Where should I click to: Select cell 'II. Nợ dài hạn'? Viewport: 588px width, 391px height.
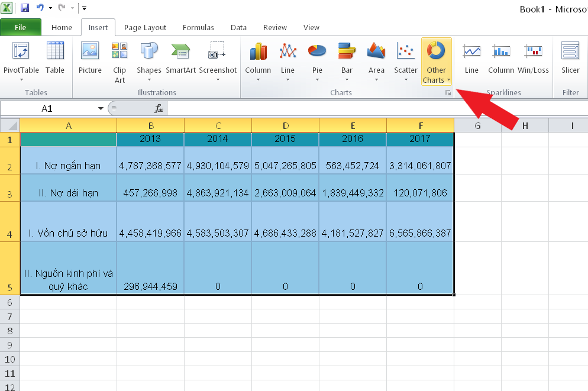[x=68, y=188]
